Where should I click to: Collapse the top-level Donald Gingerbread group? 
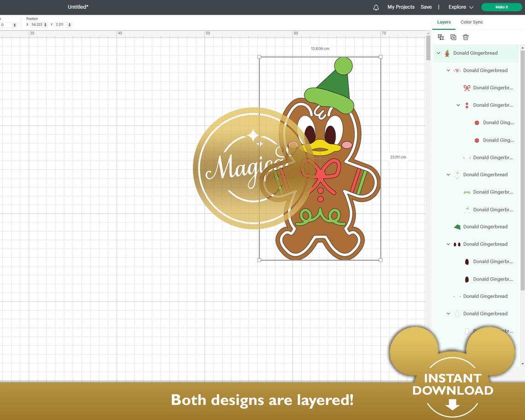click(438, 53)
